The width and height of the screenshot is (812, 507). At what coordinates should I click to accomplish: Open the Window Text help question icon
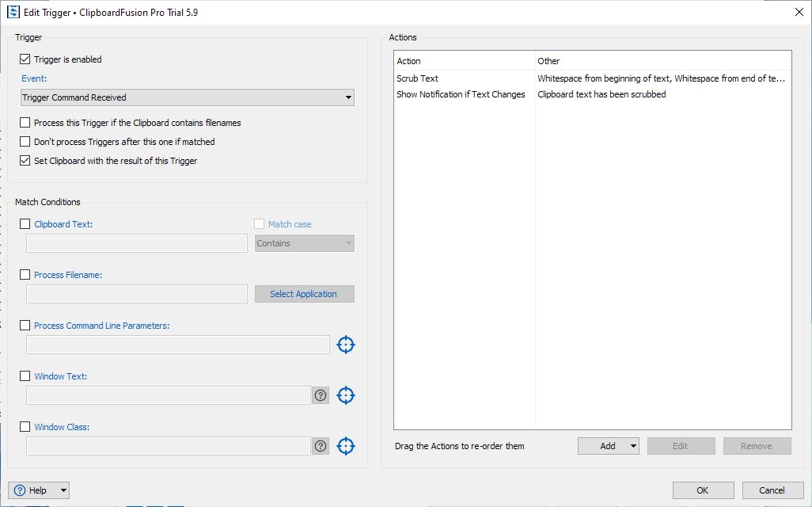coord(321,395)
